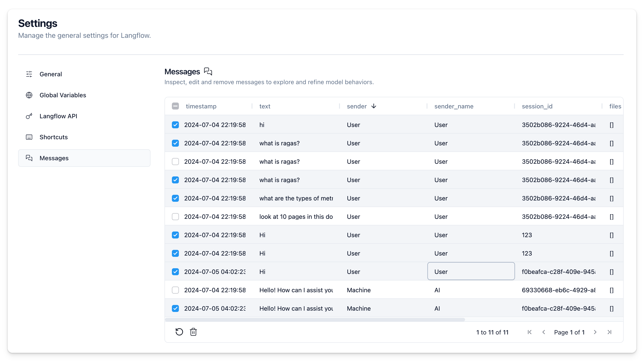Go to last page arrow icon
The image size is (644, 362).
[609, 332]
